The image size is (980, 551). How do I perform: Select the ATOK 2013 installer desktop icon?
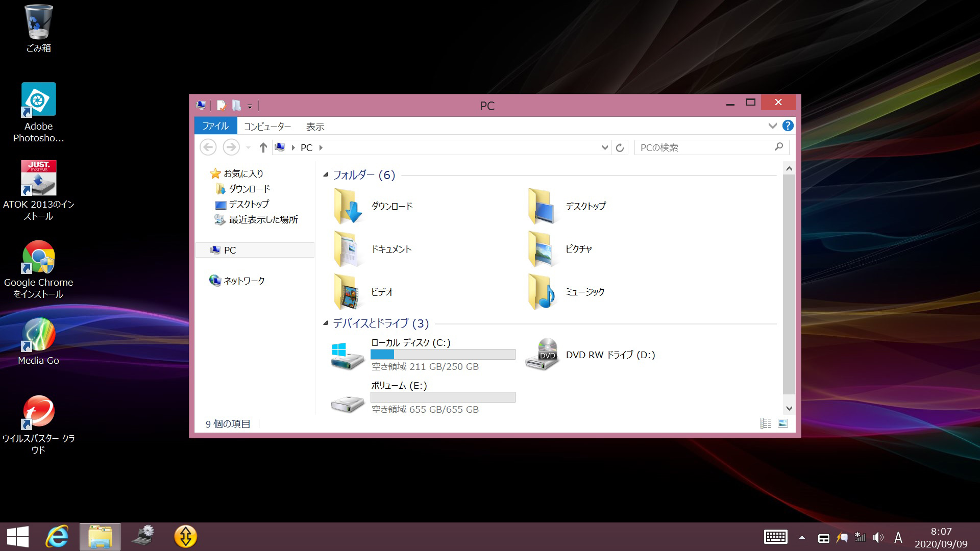tap(38, 190)
